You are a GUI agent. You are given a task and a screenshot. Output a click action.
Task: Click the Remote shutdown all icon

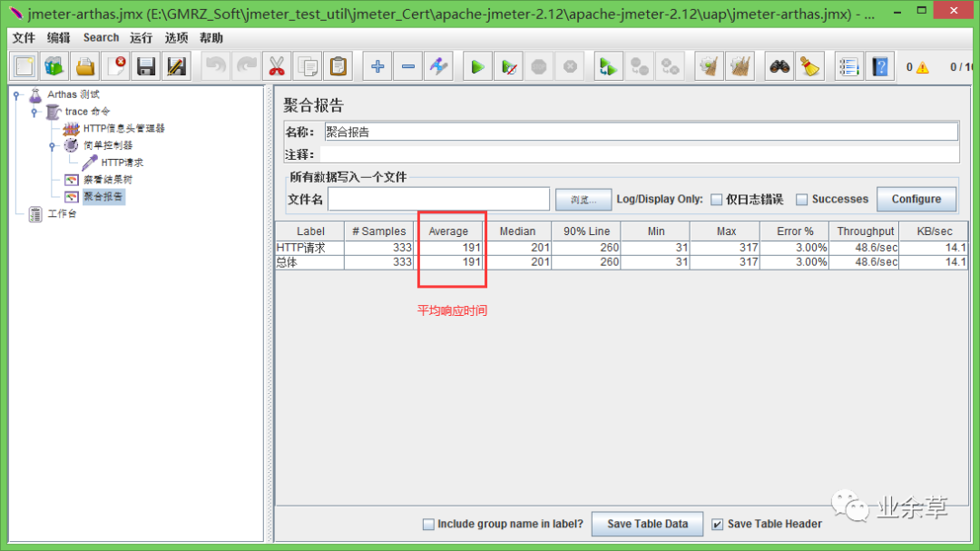[x=670, y=66]
